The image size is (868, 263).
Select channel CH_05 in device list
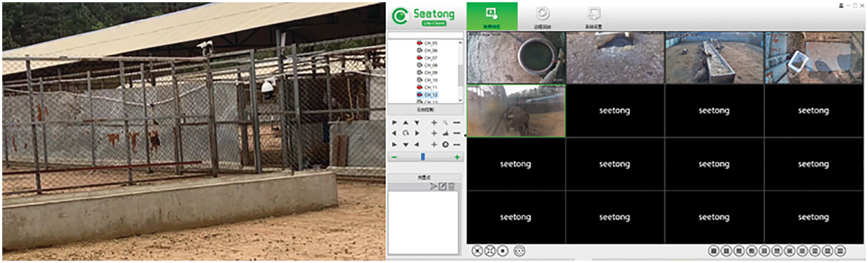tap(430, 43)
